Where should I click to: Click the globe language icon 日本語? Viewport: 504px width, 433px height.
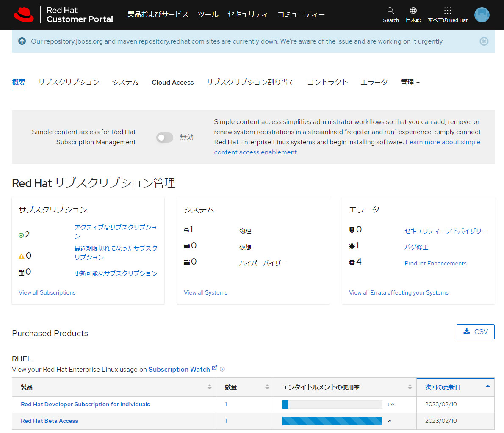[413, 11]
